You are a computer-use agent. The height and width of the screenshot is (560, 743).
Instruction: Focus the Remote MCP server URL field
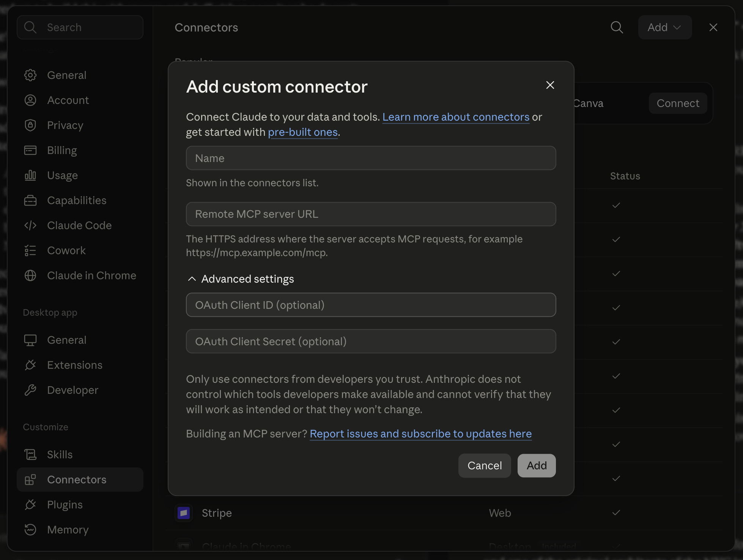click(371, 214)
